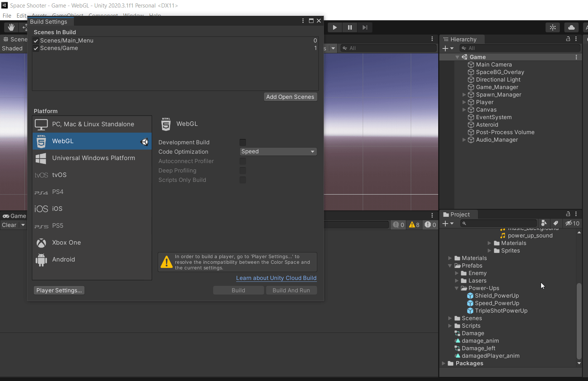Image resolution: width=588 pixels, height=381 pixels.
Task: Switch to the Project tab
Action: pyautogui.click(x=458, y=214)
